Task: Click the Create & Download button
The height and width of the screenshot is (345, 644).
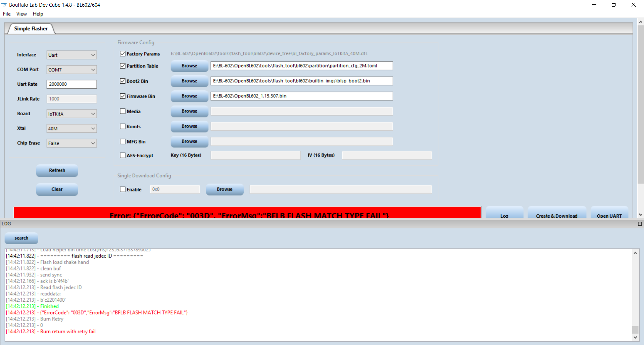Action: pyautogui.click(x=557, y=213)
